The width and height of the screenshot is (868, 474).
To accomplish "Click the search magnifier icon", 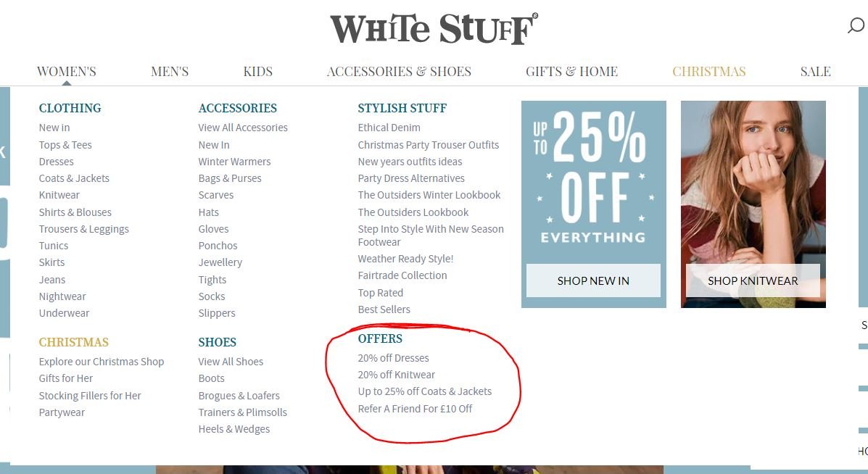I will [855, 25].
